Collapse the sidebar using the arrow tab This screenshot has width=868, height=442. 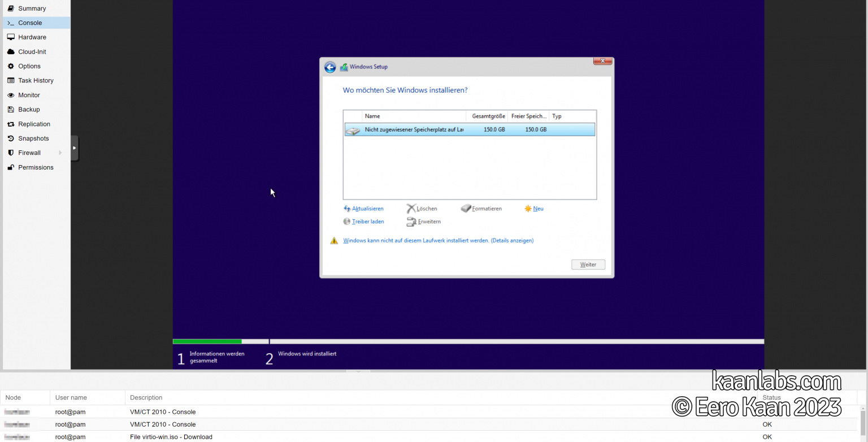click(74, 148)
